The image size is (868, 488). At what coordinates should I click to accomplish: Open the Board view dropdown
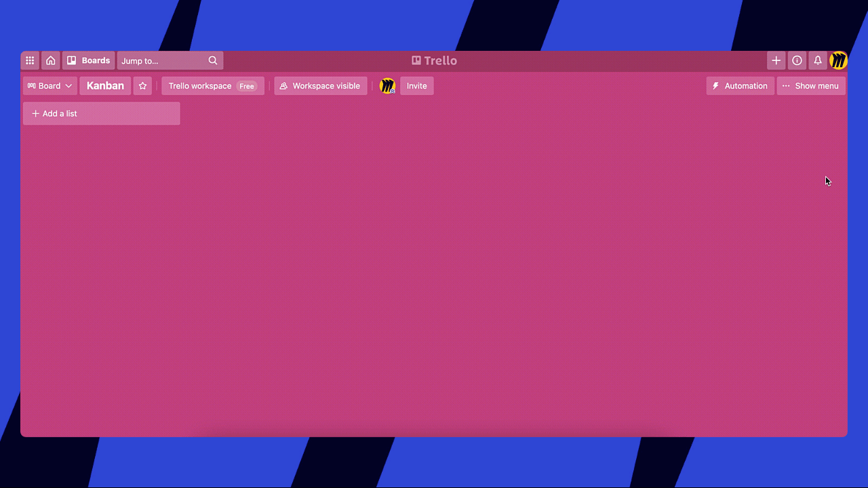click(x=49, y=85)
